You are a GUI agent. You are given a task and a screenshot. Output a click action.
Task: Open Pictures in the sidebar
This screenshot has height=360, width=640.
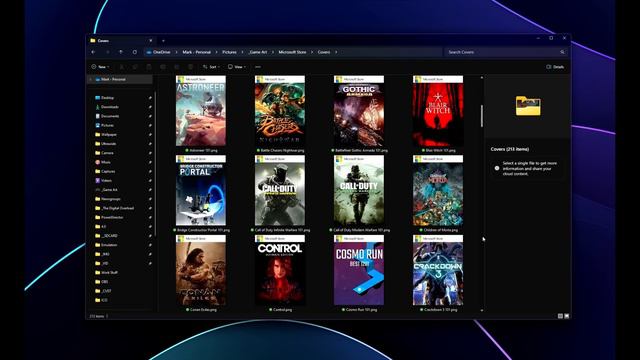pos(107,125)
